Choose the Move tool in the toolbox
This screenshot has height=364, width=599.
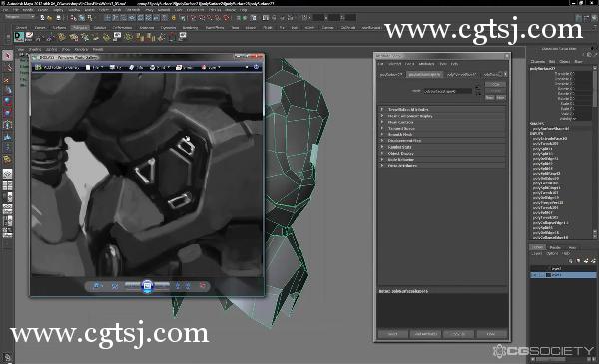[x=7, y=90]
